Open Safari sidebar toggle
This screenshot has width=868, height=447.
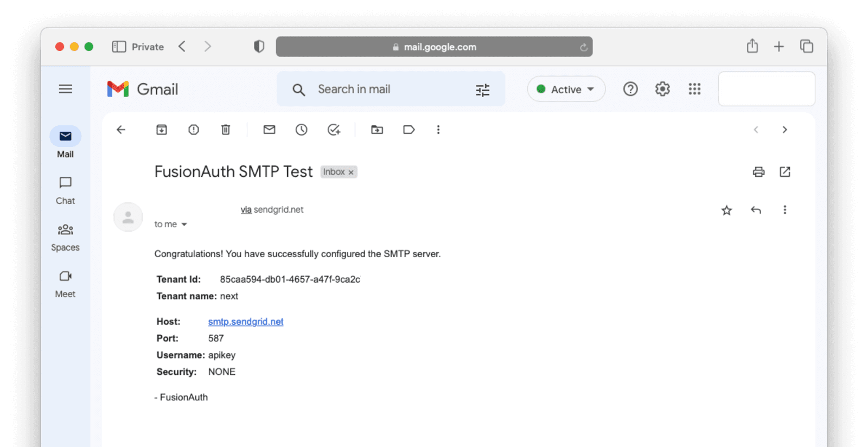[119, 47]
